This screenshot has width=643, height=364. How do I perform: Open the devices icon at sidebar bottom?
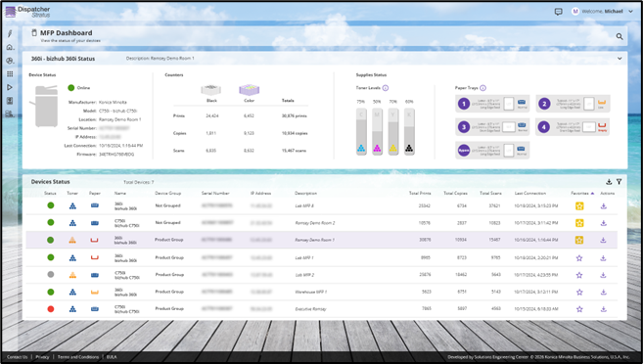coord(10,114)
